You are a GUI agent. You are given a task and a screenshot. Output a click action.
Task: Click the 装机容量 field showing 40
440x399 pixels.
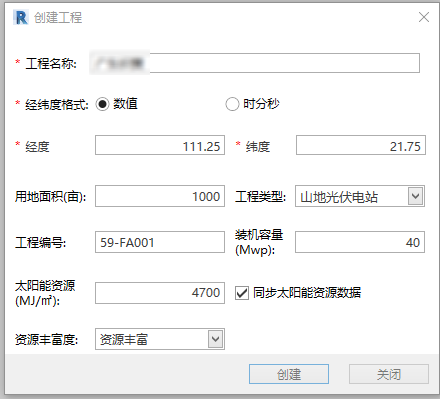(360, 242)
